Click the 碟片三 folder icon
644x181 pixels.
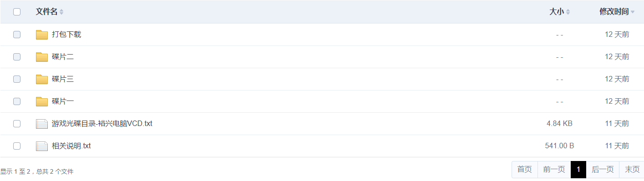click(x=42, y=79)
